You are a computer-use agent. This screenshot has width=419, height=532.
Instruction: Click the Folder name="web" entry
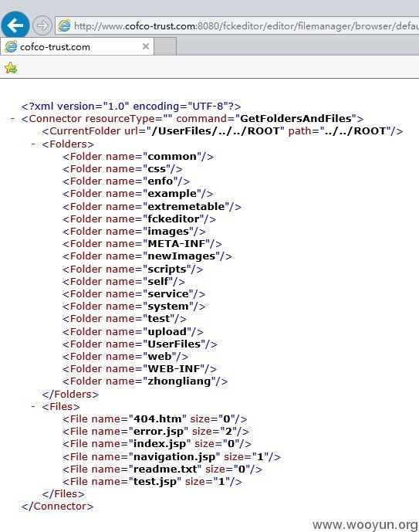coord(126,356)
